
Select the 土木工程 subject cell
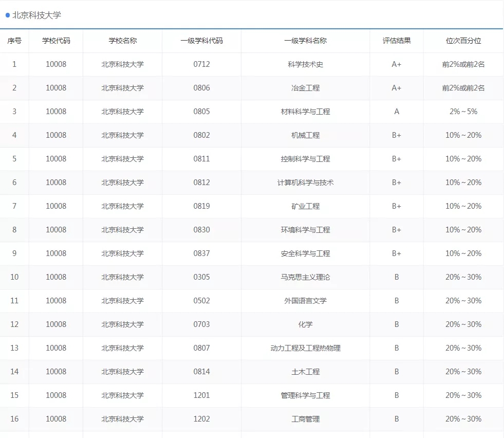[x=305, y=372]
